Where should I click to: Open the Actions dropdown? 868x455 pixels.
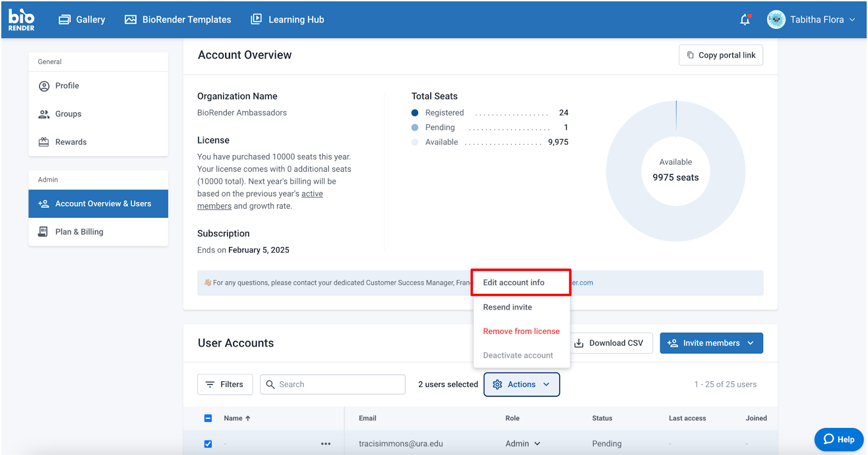[x=521, y=384]
